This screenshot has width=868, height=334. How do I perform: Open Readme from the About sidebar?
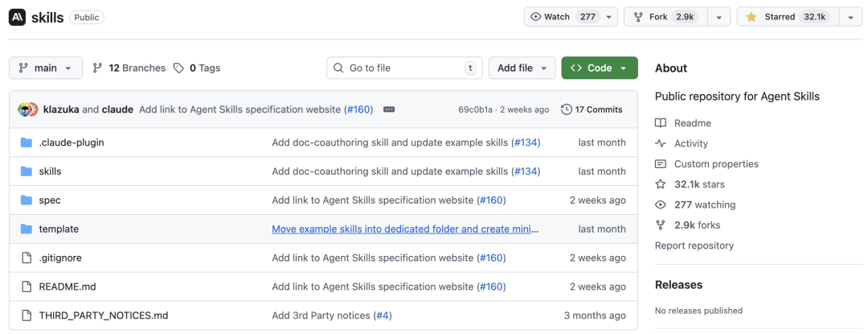pyautogui.click(x=692, y=123)
